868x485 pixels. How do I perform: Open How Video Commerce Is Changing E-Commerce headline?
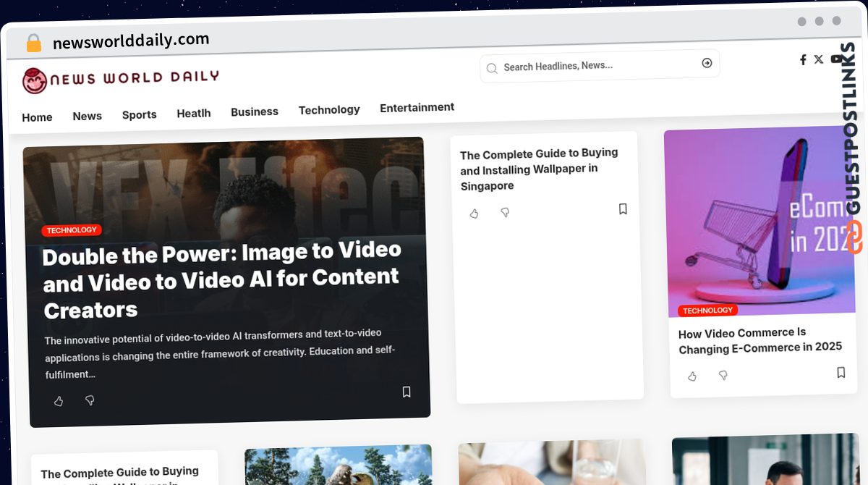tap(760, 340)
